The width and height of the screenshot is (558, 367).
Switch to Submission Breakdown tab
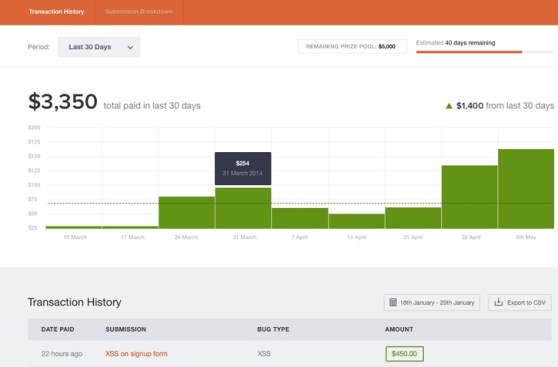coord(139,12)
